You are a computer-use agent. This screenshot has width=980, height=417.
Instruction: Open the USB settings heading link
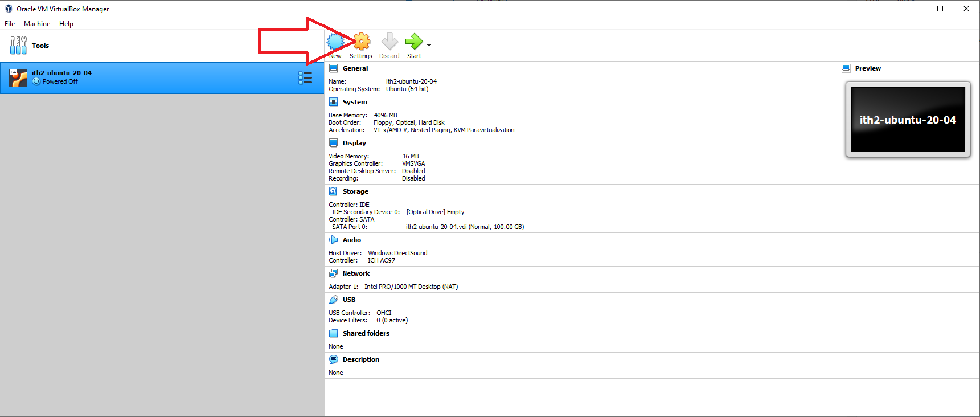pos(349,300)
